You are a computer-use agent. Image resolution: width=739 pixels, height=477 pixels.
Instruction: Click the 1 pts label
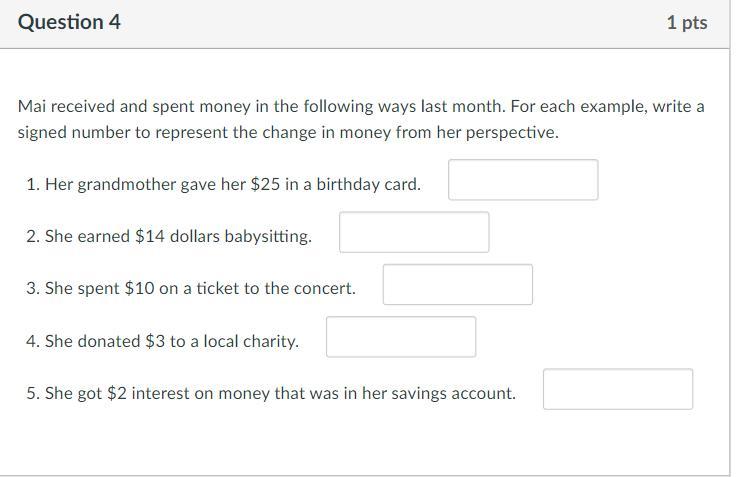686,23
